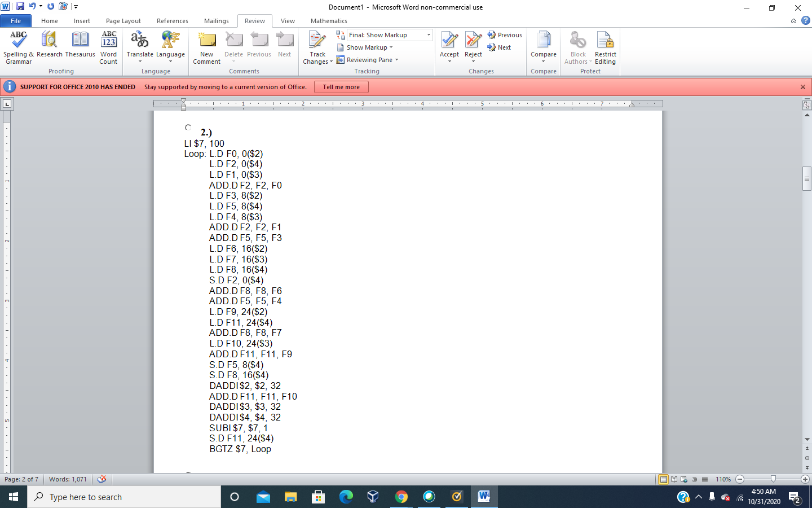Switch to Draft view
Screen dimensions: 812x508
704,479
